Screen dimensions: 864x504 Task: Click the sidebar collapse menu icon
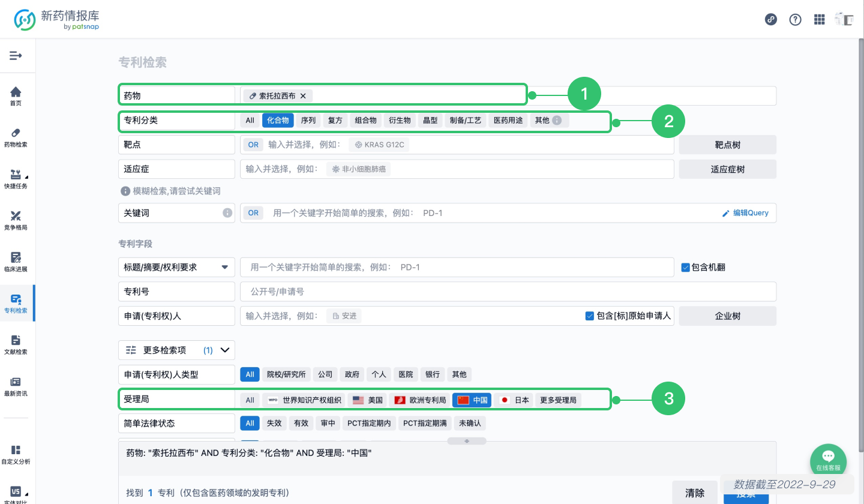point(16,56)
